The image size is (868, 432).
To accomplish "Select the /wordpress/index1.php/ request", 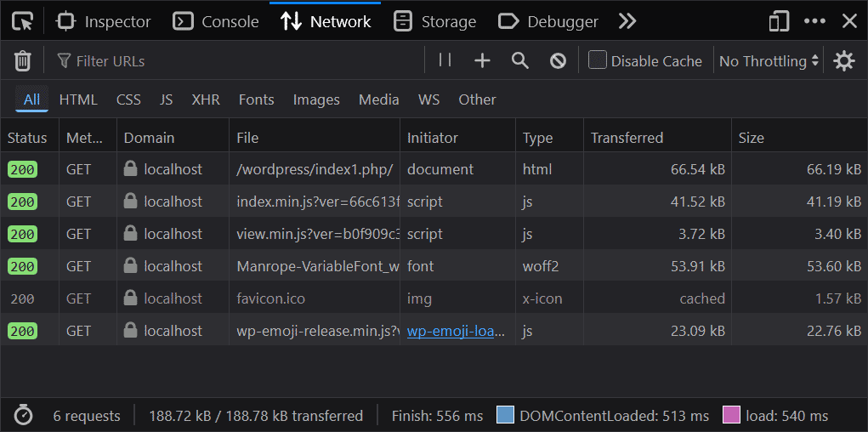I will point(434,169).
